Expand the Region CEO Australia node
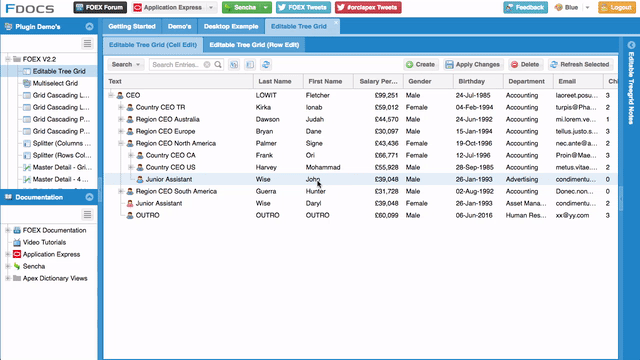The height and width of the screenshot is (360, 640). point(121,120)
